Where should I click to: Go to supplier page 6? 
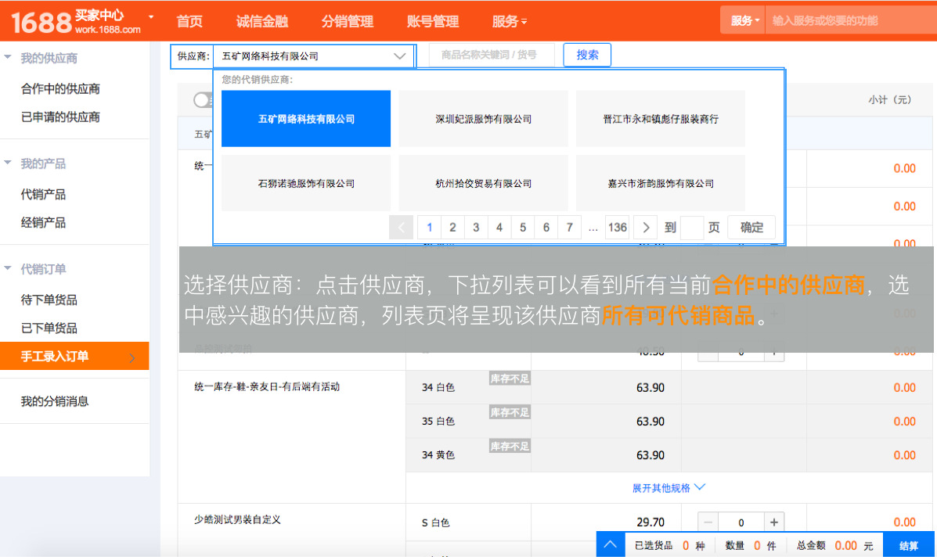546,228
